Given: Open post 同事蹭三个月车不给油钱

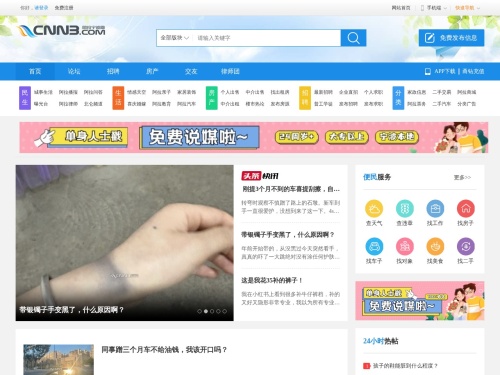Looking at the screenshot, I should 164,350.
